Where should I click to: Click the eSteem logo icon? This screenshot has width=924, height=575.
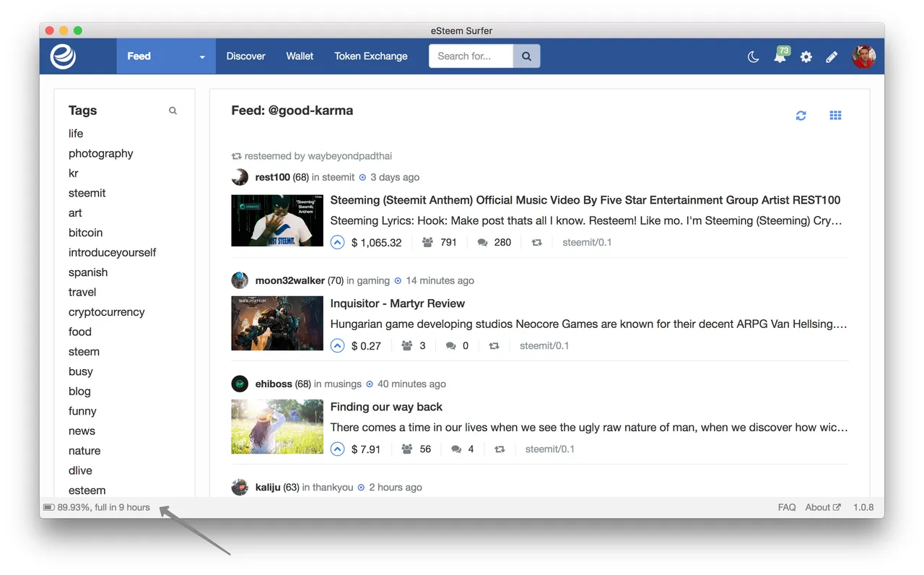click(63, 56)
